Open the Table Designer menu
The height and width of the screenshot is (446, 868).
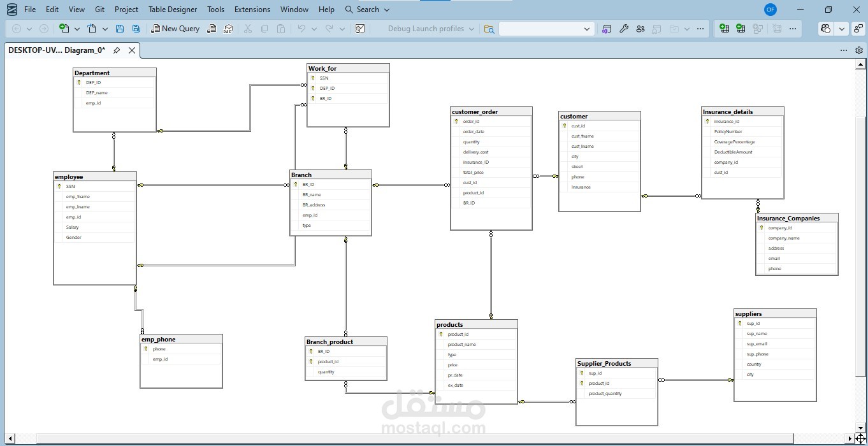(173, 10)
